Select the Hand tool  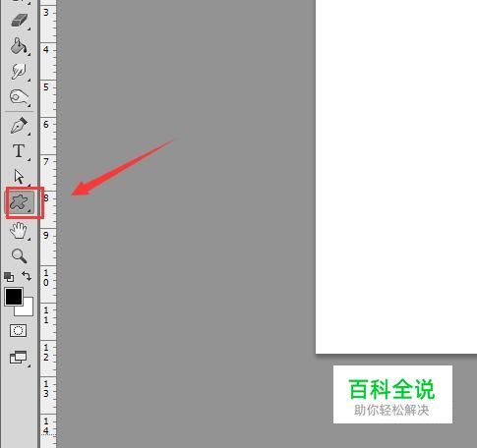[19, 230]
